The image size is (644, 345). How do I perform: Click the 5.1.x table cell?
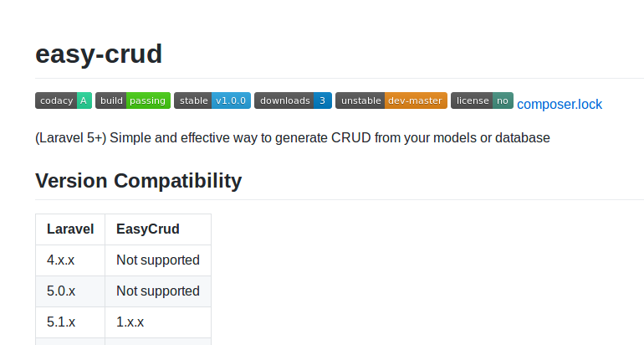coord(70,322)
